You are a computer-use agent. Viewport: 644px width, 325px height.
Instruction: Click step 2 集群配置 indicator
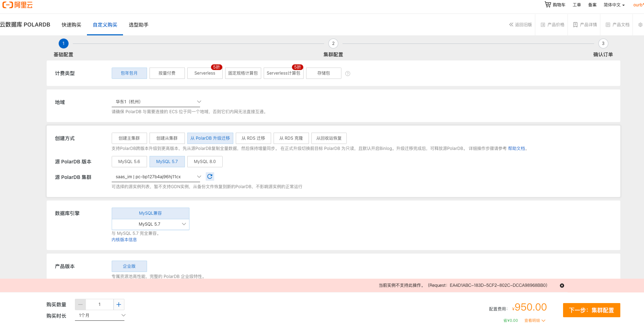coord(333,43)
